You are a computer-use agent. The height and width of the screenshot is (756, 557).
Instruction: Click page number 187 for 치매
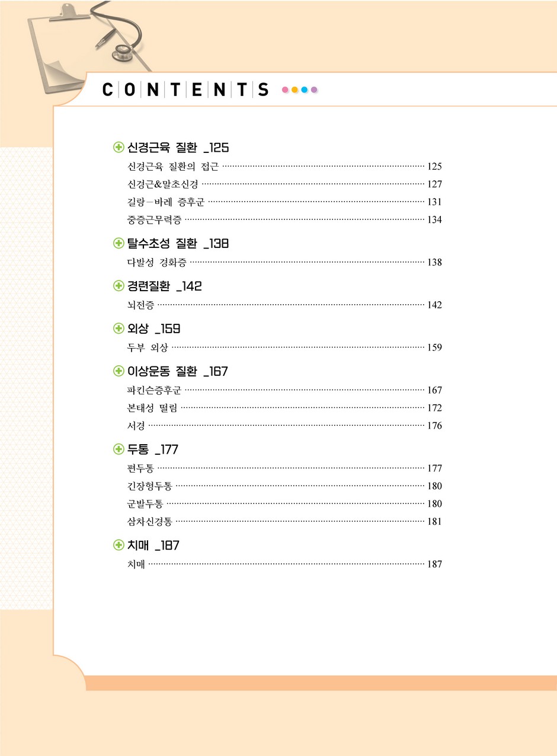click(435, 564)
